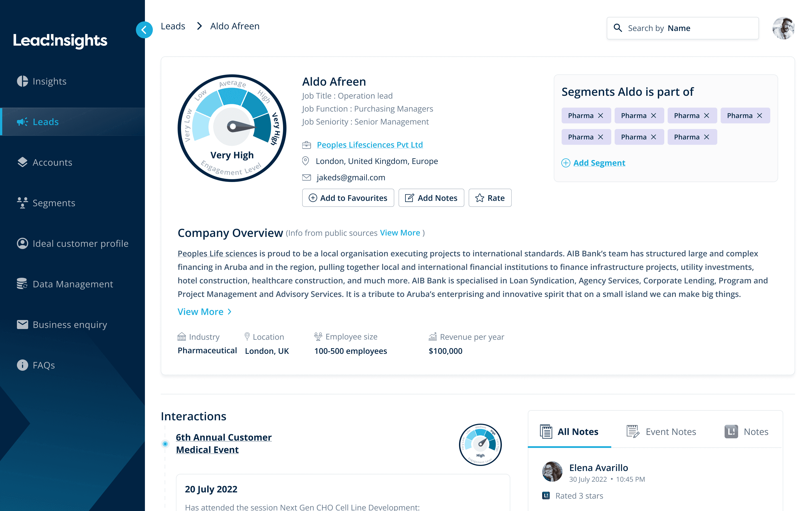Click the 20 July 2022 date heading
Screen dimensions: 812x511
(211, 489)
